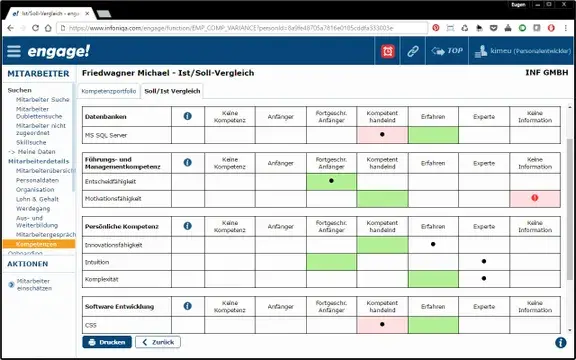Open the TOP arrow shortcut
Viewport: 576px width, 360px height.
point(447,51)
